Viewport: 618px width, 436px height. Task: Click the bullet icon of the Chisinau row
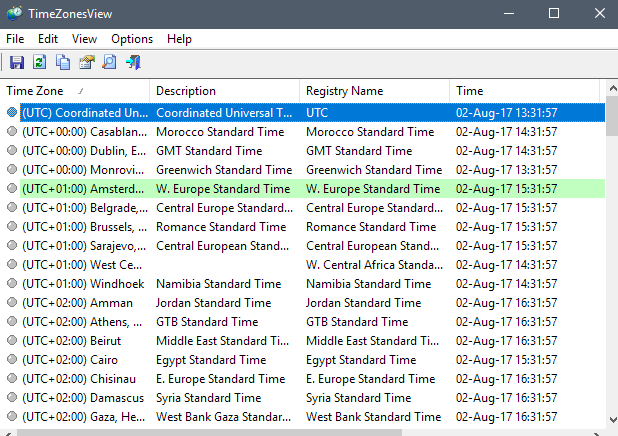point(12,378)
